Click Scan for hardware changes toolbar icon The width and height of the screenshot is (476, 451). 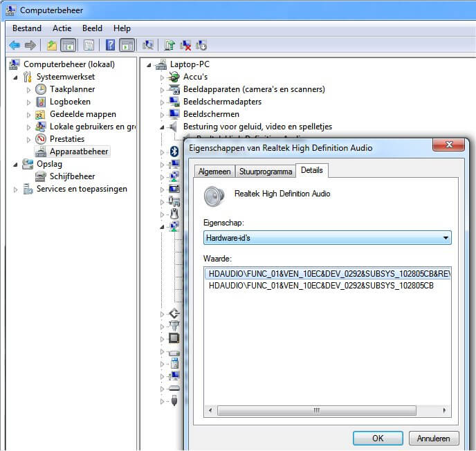(148, 45)
